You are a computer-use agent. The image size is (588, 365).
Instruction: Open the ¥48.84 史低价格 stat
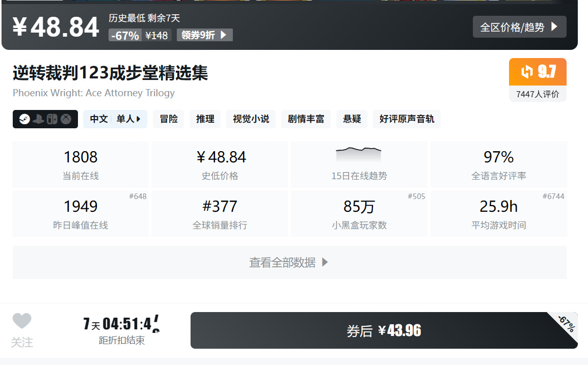coord(220,164)
